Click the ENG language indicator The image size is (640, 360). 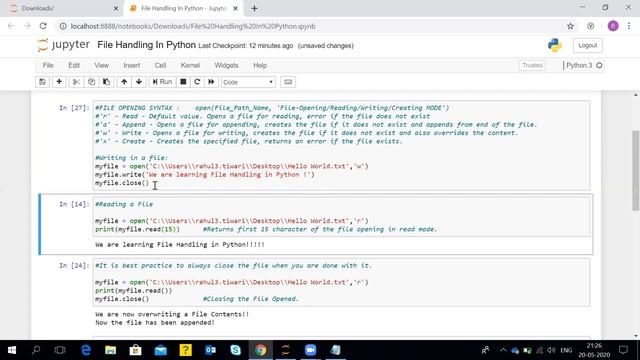point(566,350)
